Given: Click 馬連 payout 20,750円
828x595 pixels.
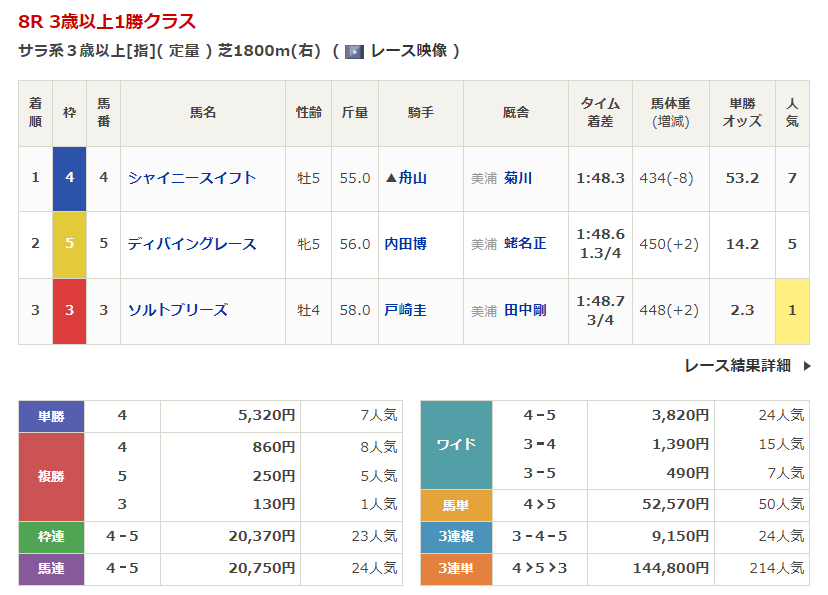Looking at the screenshot, I should click(x=262, y=568).
